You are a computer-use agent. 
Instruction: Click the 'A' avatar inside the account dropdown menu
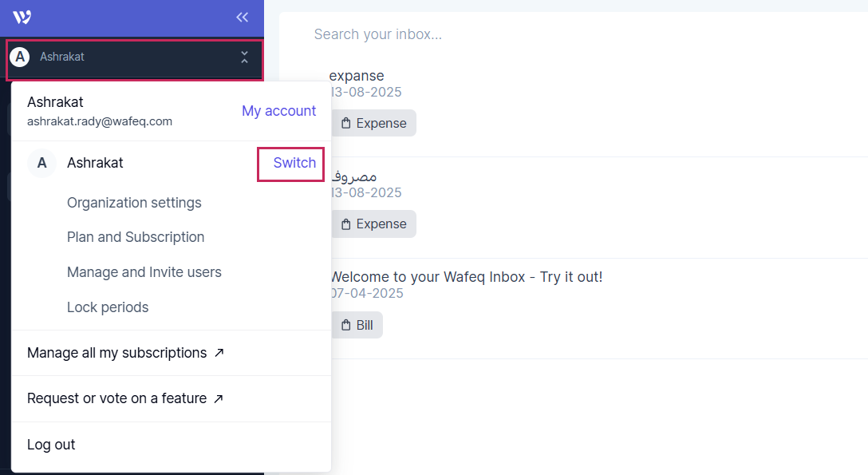[41, 163]
